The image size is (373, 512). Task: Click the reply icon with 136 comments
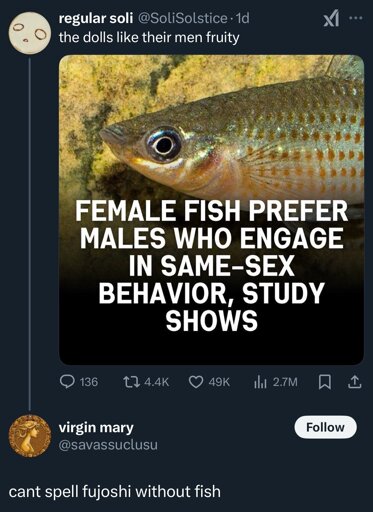(67, 382)
